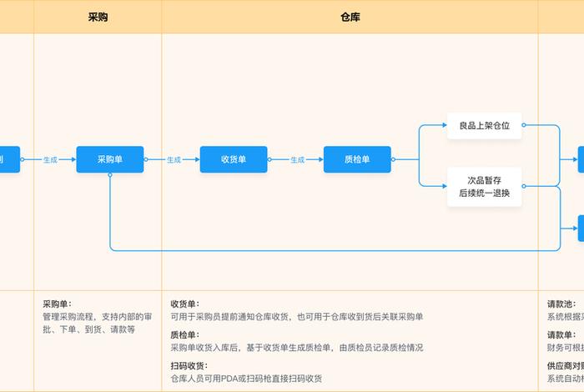Screen dimensions: 584x392
Task: Click the 采购单 flowchart node
Action: click(109, 159)
